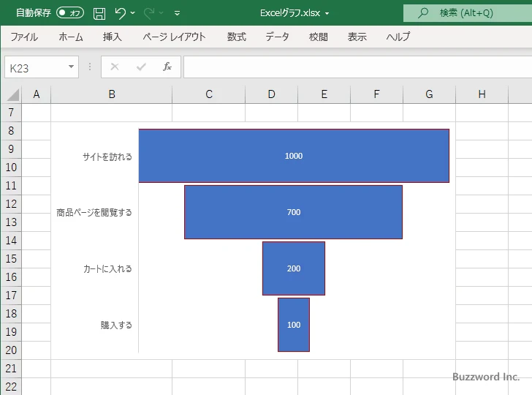Switch to the 数式 tab
The width and height of the screenshot is (532, 395).
[x=237, y=37]
